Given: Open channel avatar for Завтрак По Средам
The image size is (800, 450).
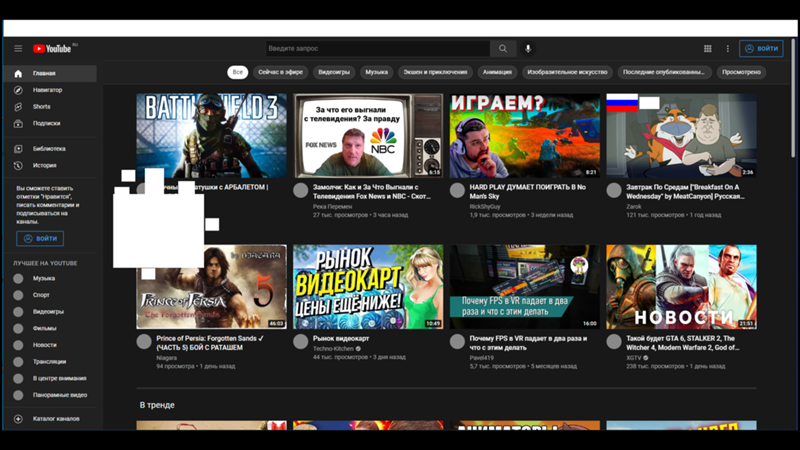Looking at the screenshot, I should (x=614, y=190).
